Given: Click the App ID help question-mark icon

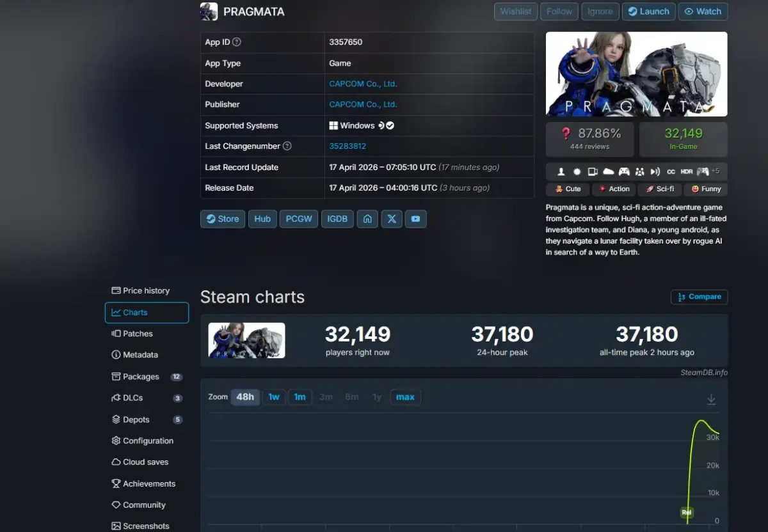Looking at the screenshot, I should (237, 42).
